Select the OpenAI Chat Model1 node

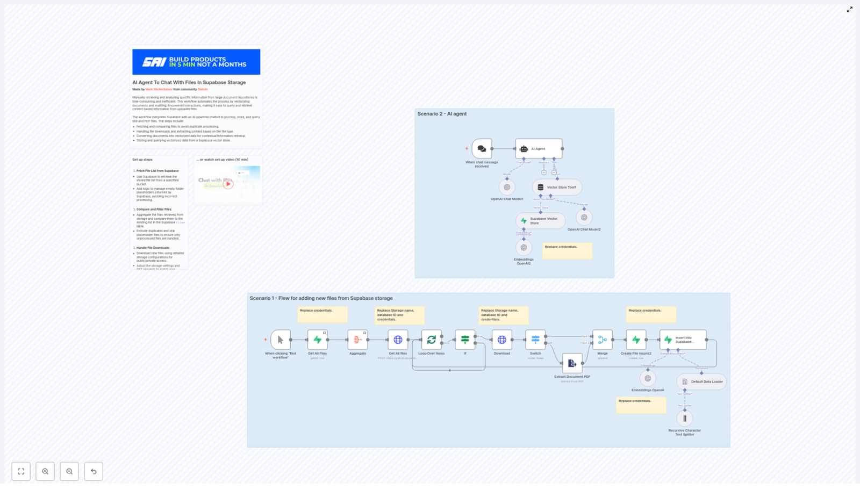[x=507, y=188]
